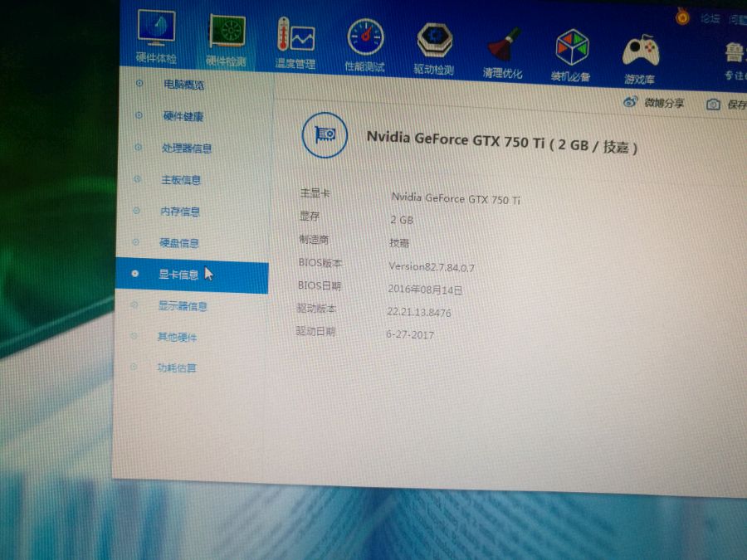
Task: Click the BIOS版本 label
Action: pyautogui.click(x=320, y=263)
